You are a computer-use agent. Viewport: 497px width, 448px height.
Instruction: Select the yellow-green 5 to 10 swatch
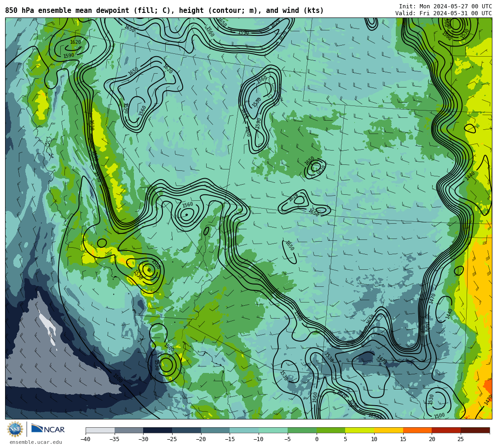(360, 430)
